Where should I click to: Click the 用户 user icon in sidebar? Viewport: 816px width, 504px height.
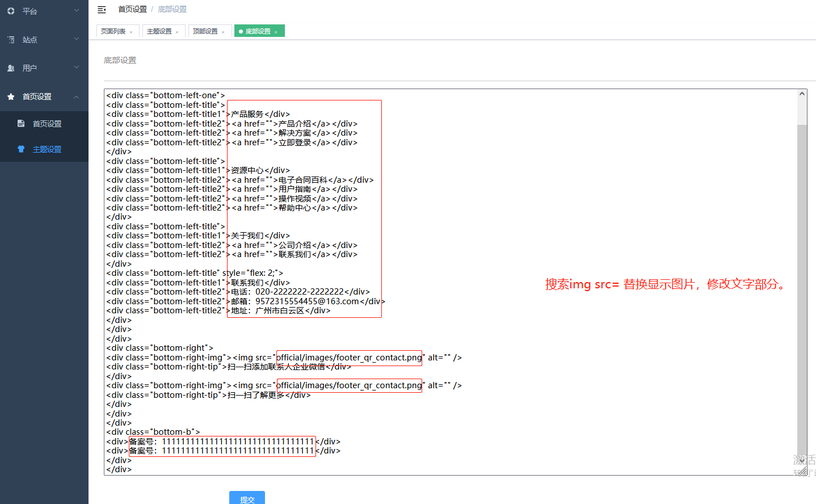click(11, 68)
